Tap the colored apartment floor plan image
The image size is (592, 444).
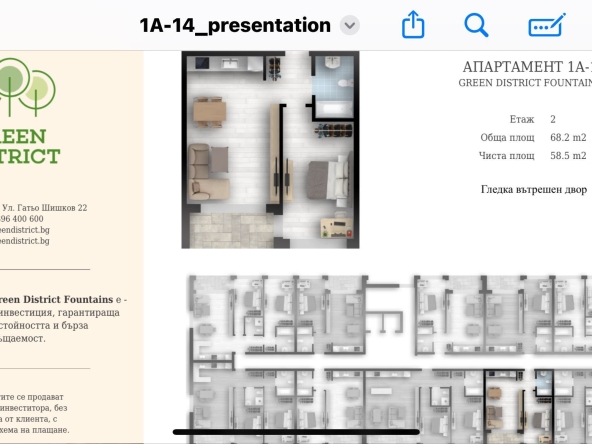pos(270,150)
